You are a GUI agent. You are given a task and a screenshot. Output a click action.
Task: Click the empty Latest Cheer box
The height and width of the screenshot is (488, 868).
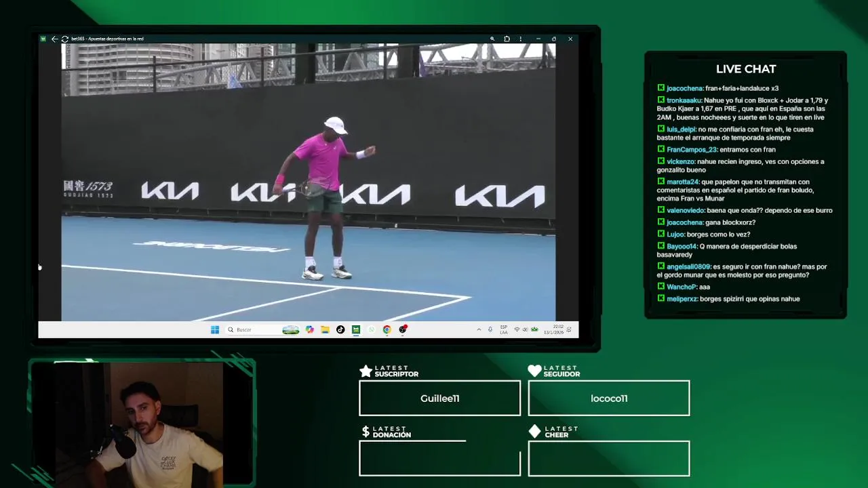tap(609, 459)
